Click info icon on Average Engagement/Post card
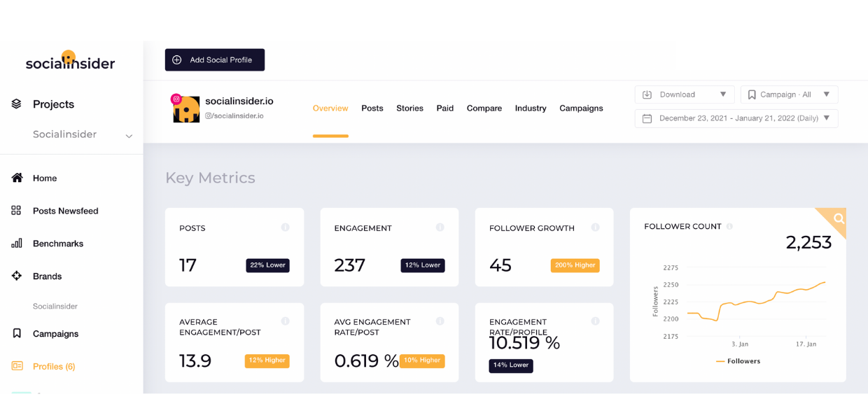Viewport: 868px width, 420px height. (285, 321)
